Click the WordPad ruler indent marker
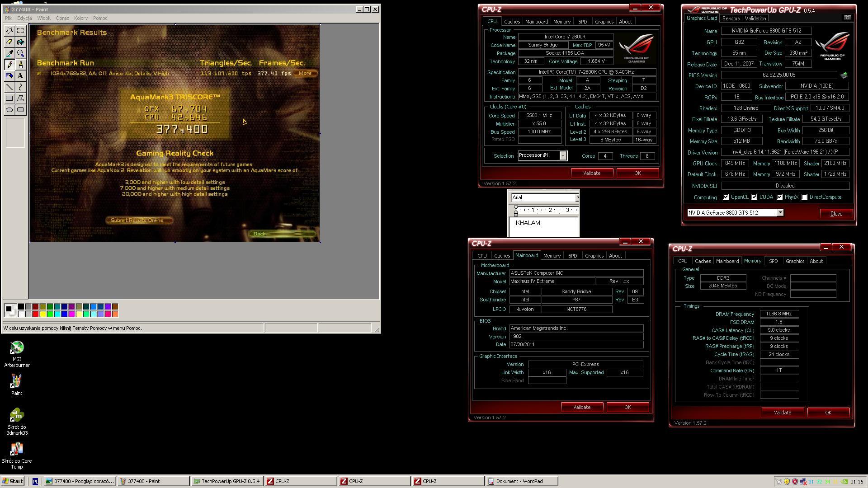 point(516,211)
